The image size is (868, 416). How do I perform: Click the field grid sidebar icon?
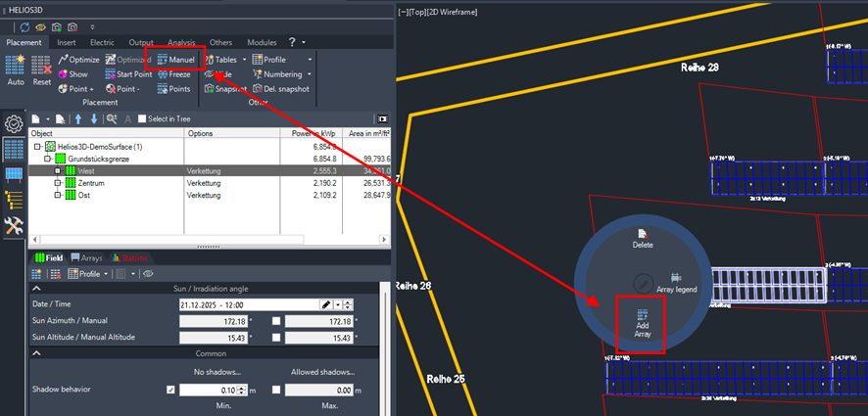click(x=14, y=149)
